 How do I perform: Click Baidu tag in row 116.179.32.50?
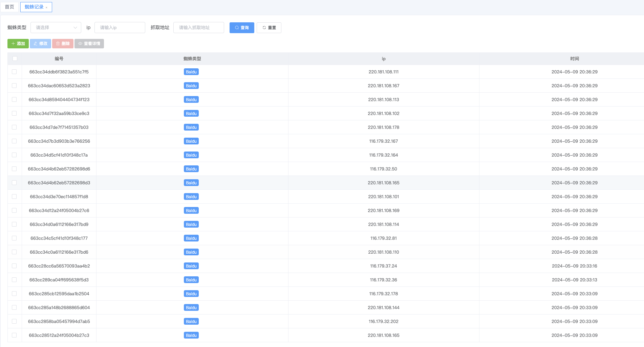click(x=191, y=169)
